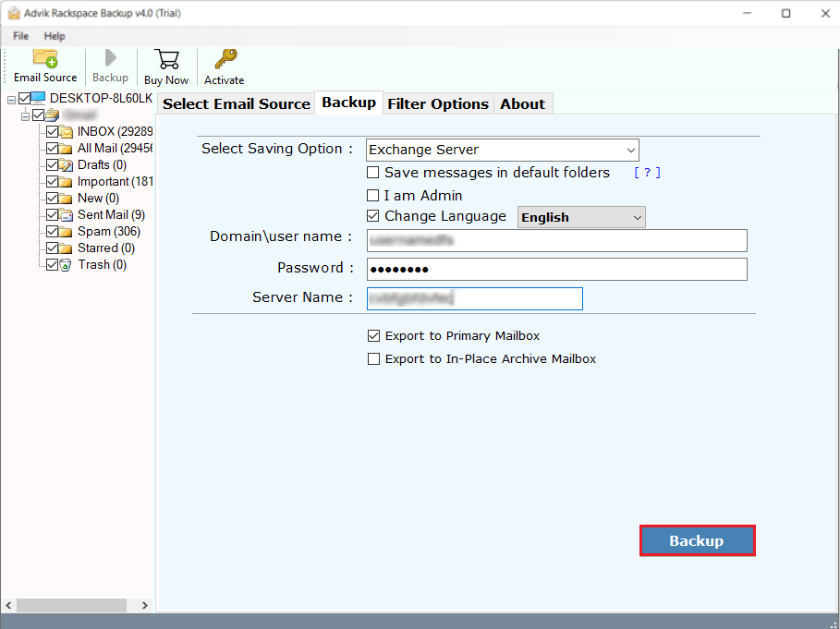The width and height of the screenshot is (840, 629).
Task: Enable Save messages in default folders
Action: point(372,173)
